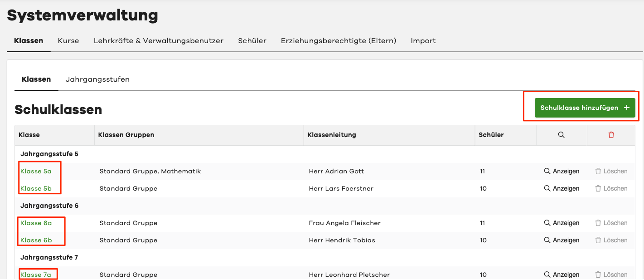Go to the Schüler tab
Viewport: 644px width, 280px height.
coord(252,40)
